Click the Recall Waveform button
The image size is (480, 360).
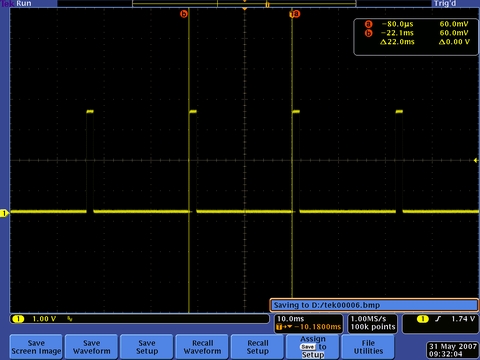coord(202,347)
